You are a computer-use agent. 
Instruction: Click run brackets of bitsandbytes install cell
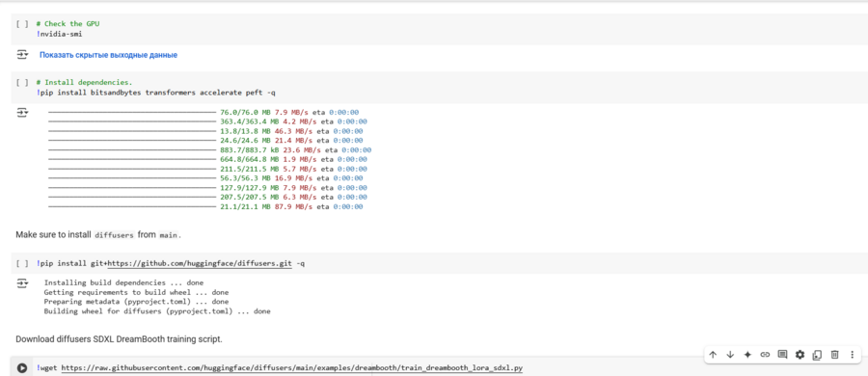(x=21, y=83)
